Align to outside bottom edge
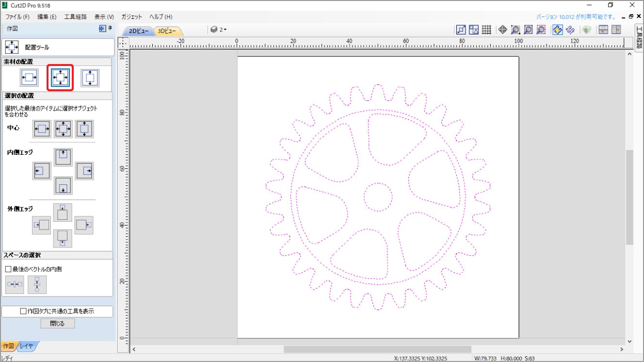The height and width of the screenshot is (362, 644). [63, 238]
